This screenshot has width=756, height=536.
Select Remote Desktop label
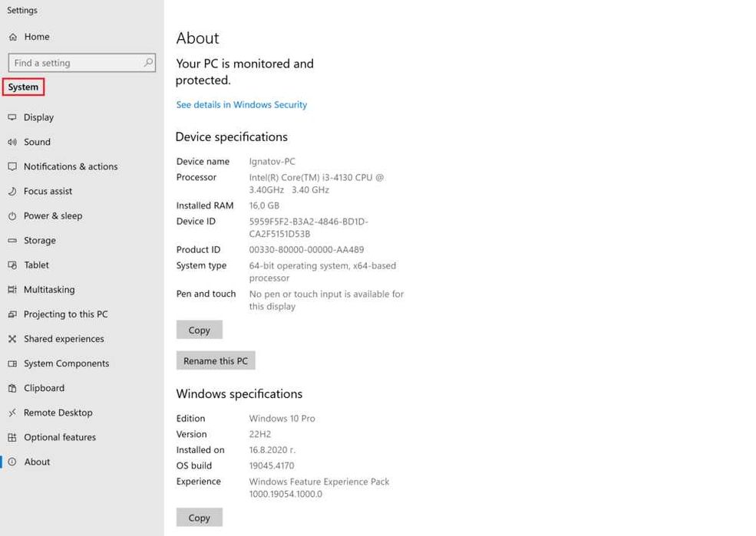58,413
